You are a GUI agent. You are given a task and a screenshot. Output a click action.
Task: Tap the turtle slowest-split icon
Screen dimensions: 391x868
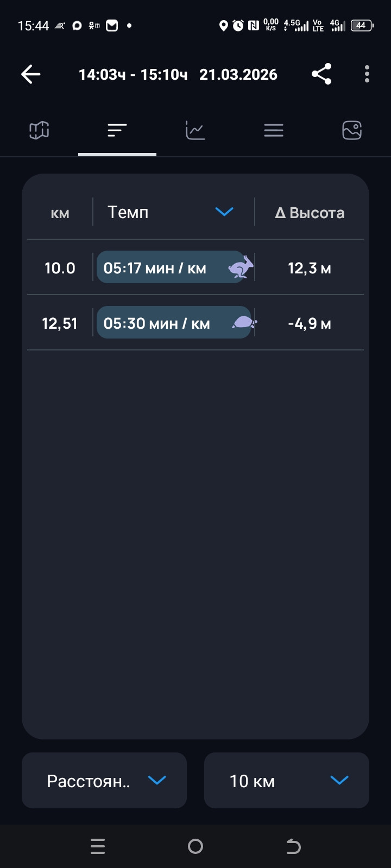[244, 322]
